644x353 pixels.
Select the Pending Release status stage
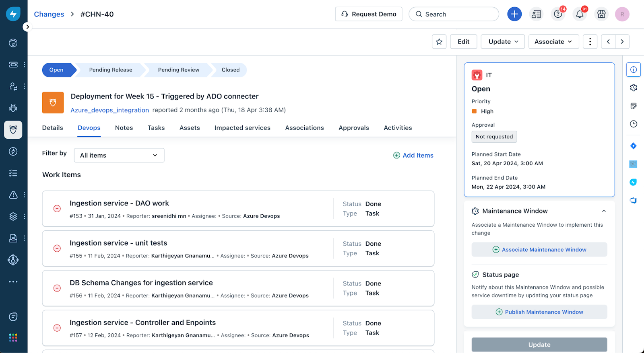(111, 70)
